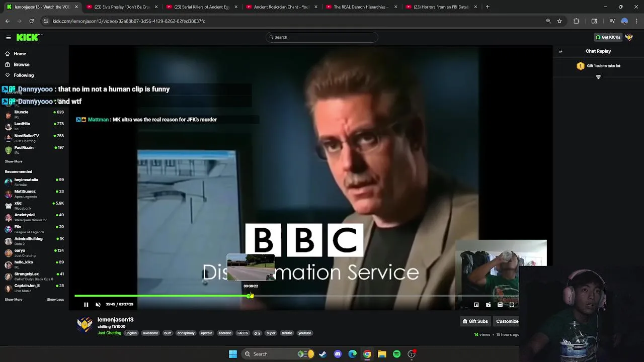
Task: Toggle picture-in-picture mode in player
Action: 476,305
